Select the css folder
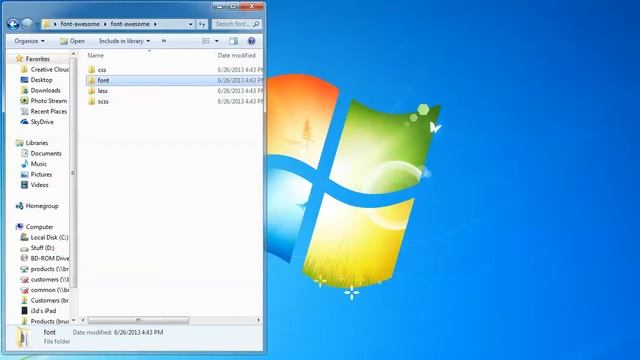Screen dimensions: 640x360 pos(102,70)
